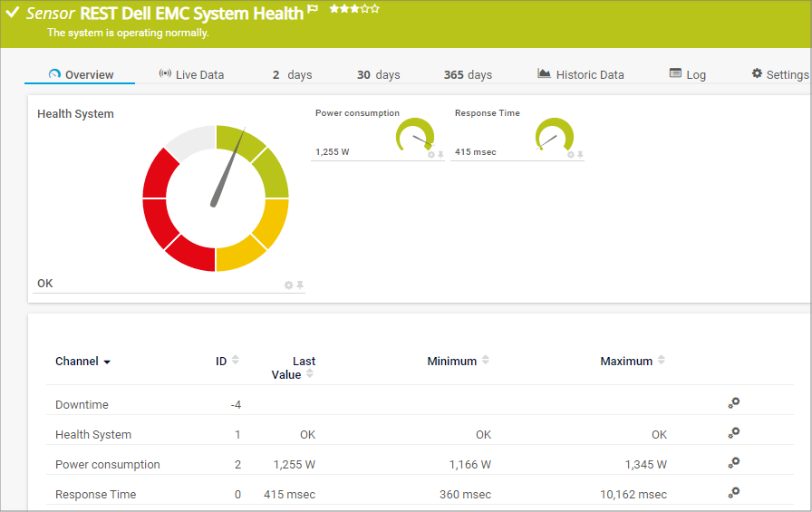812x512 pixels.
Task: Open the Log tab
Action: 687,74
